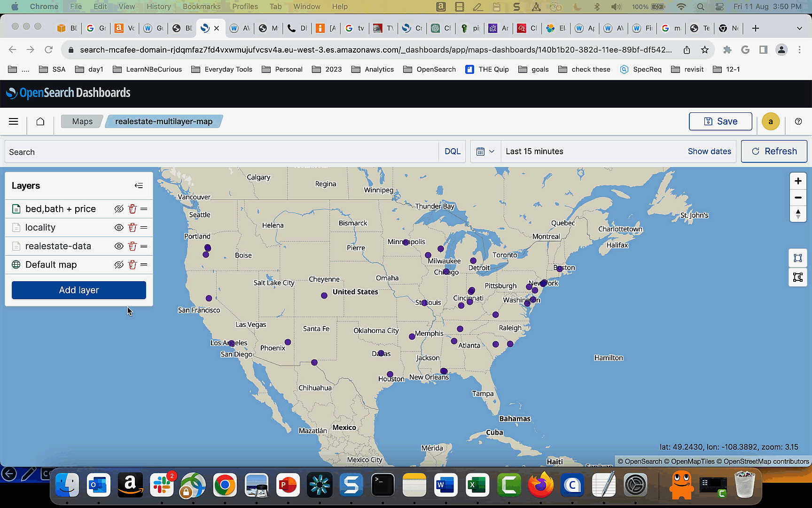This screenshot has width=812, height=508.
Task: Show the hidden Default map layer
Action: click(119, 265)
